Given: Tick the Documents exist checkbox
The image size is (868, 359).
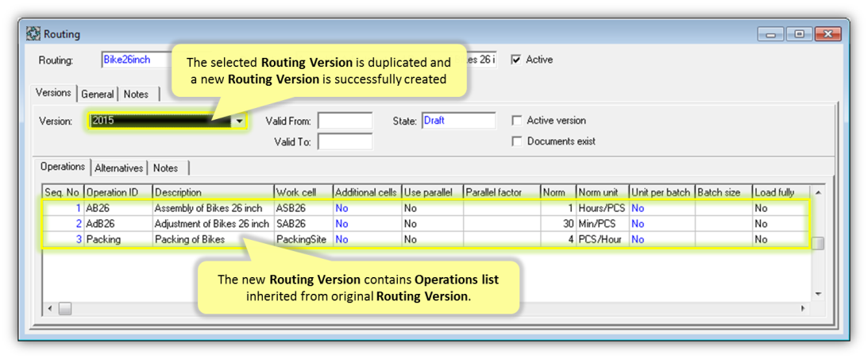Looking at the screenshot, I should click(516, 141).
